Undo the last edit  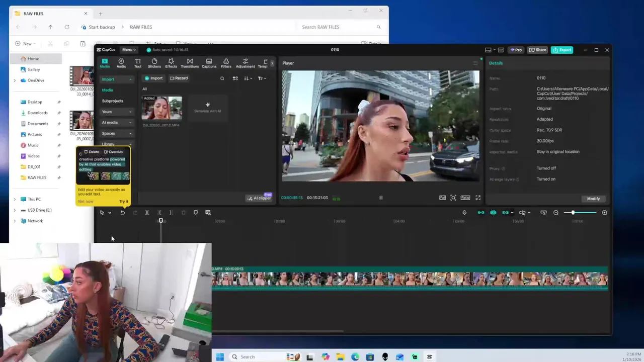(122, 213)
